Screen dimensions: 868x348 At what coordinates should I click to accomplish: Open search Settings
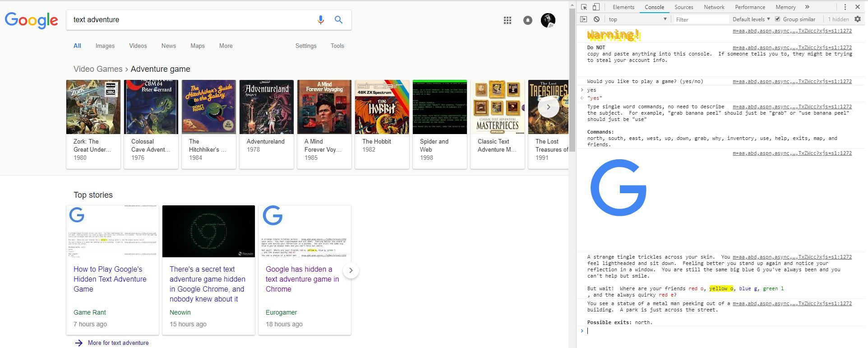(305, 46)
